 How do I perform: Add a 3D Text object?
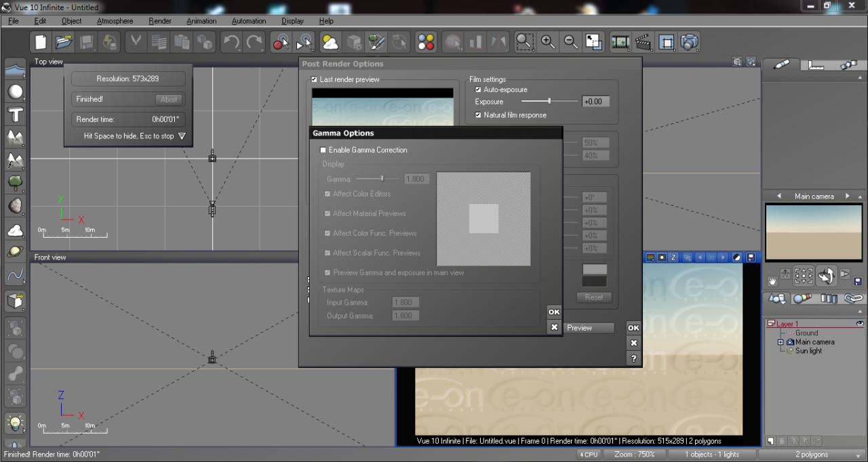(x=15, y=114)
